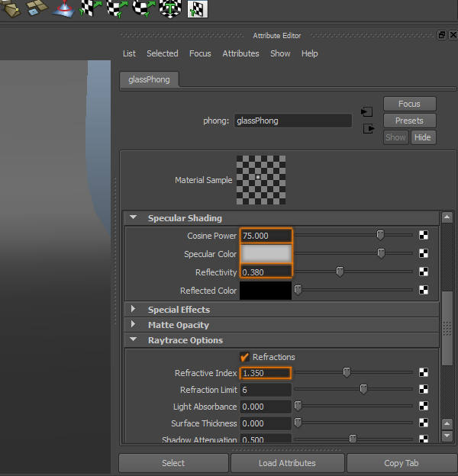Click the Presets button
This screenshot has width=458, height=476.
[x=410, y=121]
